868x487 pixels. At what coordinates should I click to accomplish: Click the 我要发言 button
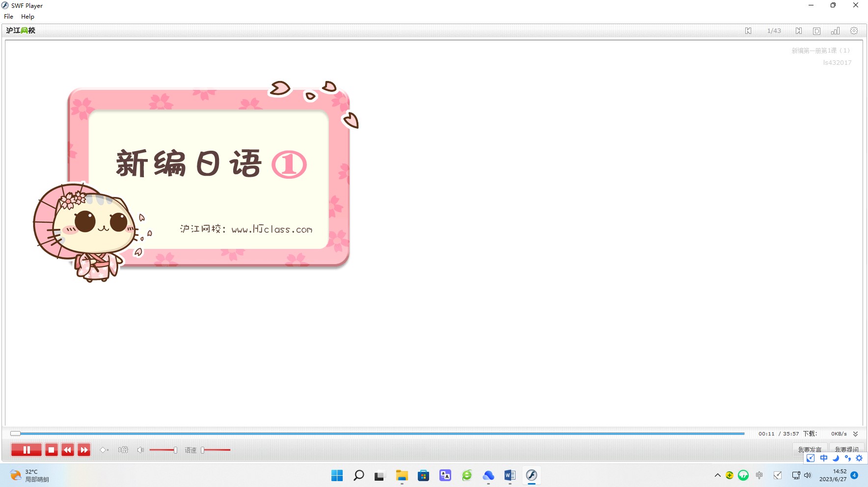(x=810, y=449)
